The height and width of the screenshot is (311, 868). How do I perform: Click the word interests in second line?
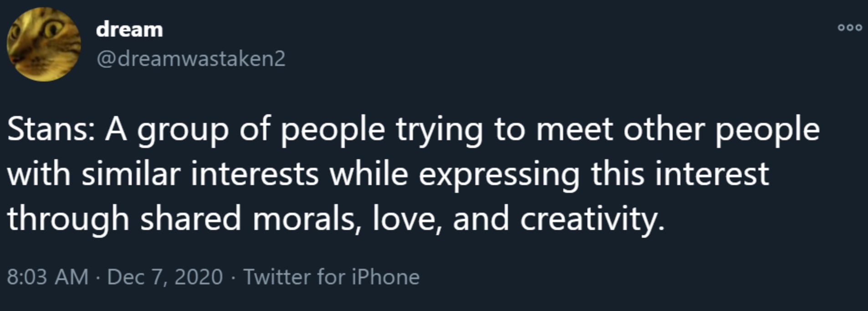[x=255, y=174]
